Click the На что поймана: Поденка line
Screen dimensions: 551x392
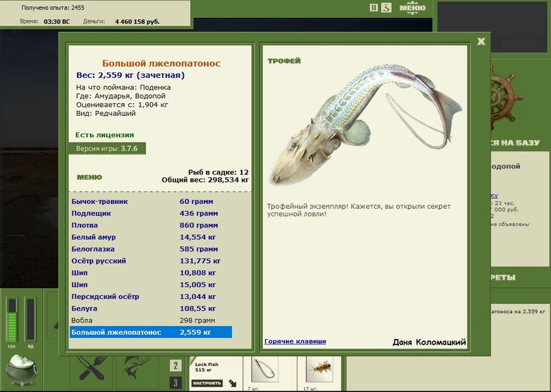click(123, 87)
